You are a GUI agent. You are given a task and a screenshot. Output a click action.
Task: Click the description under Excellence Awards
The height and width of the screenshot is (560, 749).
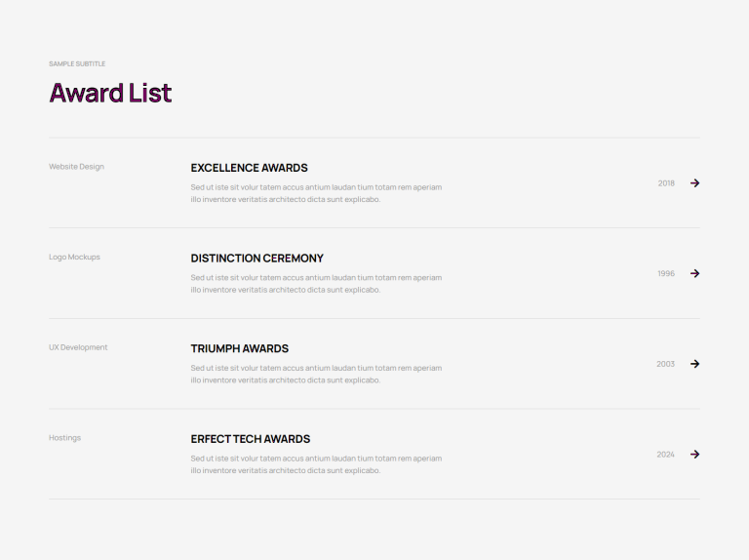click(x=316, y=193)
